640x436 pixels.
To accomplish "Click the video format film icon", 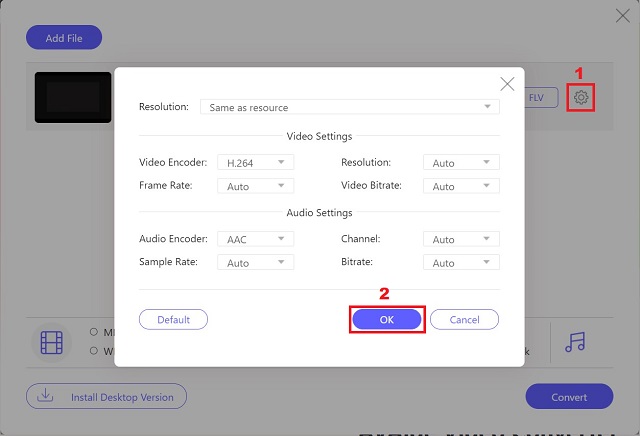I will coord(52,343).
